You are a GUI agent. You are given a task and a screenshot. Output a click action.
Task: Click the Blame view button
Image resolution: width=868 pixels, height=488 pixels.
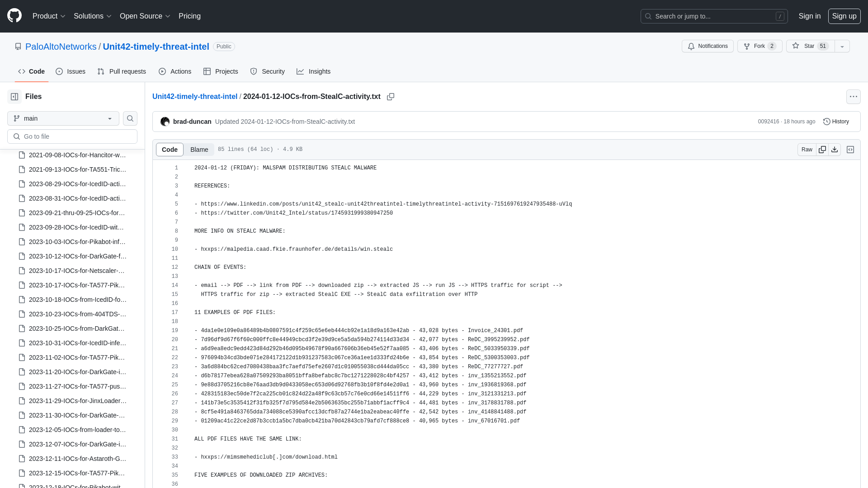(x=200, y=150)
